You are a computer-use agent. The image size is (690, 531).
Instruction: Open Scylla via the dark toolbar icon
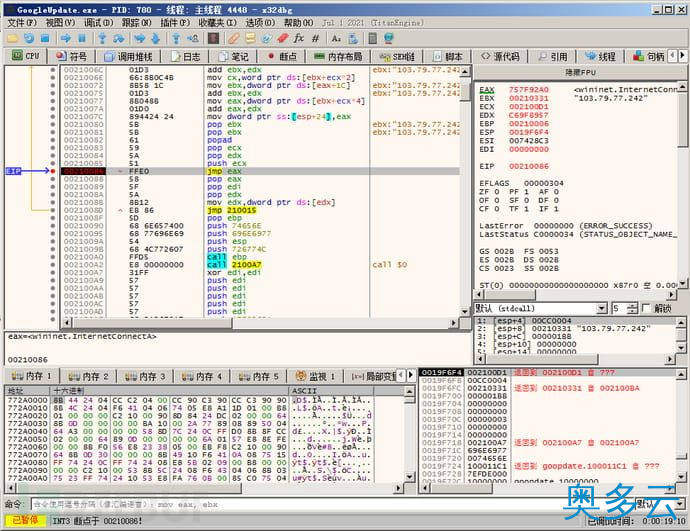point(213,38)
